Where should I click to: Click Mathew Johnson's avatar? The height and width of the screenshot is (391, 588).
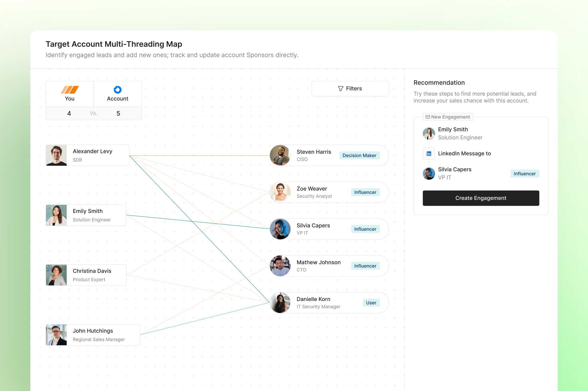(x=280, y=266)
